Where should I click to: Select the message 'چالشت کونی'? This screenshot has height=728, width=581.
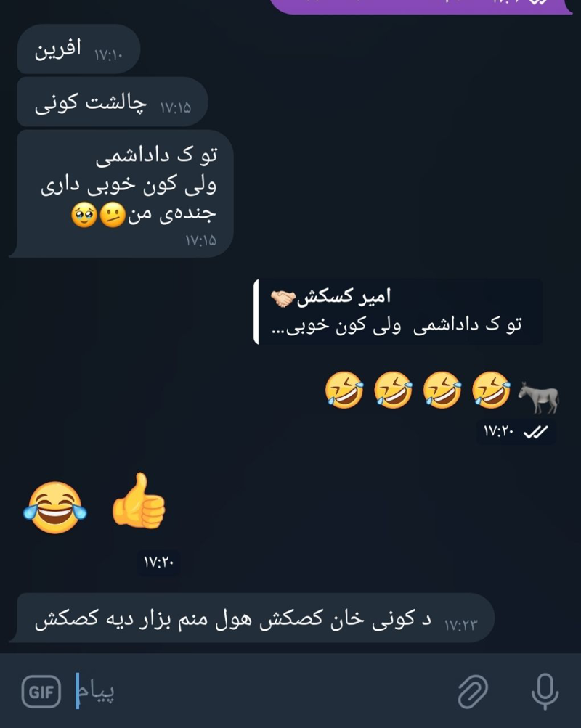pyautogui.click(x=113, y=102)
